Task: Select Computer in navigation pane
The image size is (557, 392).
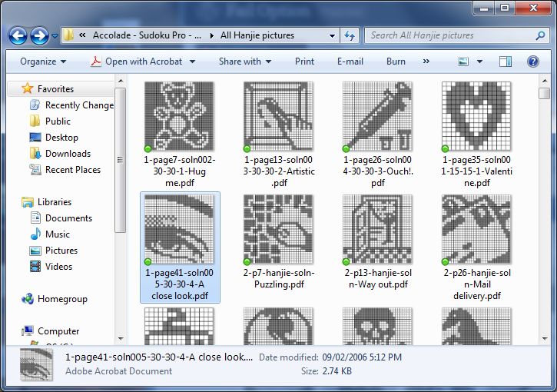Action: click(x=58, y=331)
